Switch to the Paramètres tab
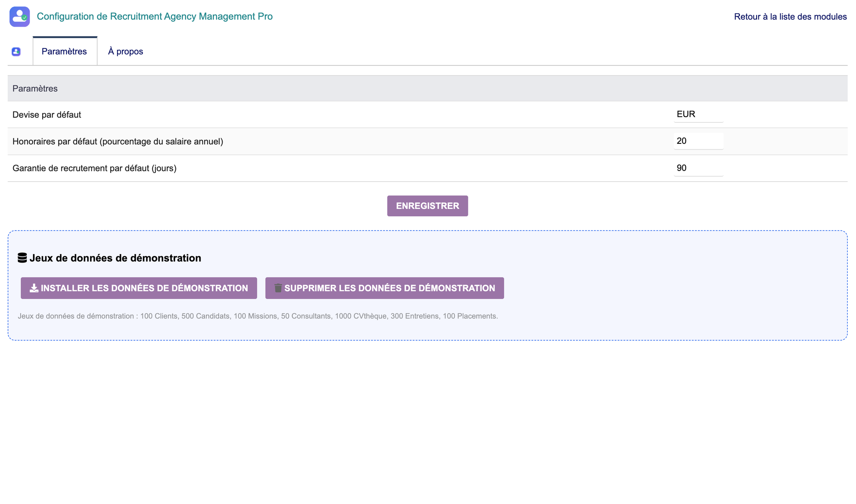This screenshot has height=504, width=856. [65, 51]
